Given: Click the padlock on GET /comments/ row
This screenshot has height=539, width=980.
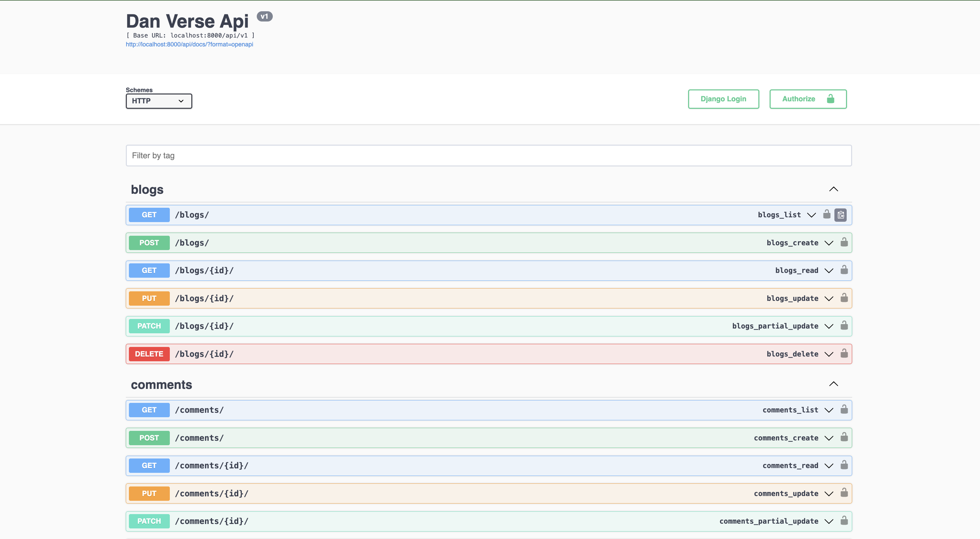Looking at the screenshot, I should click(x=844, y=410).
